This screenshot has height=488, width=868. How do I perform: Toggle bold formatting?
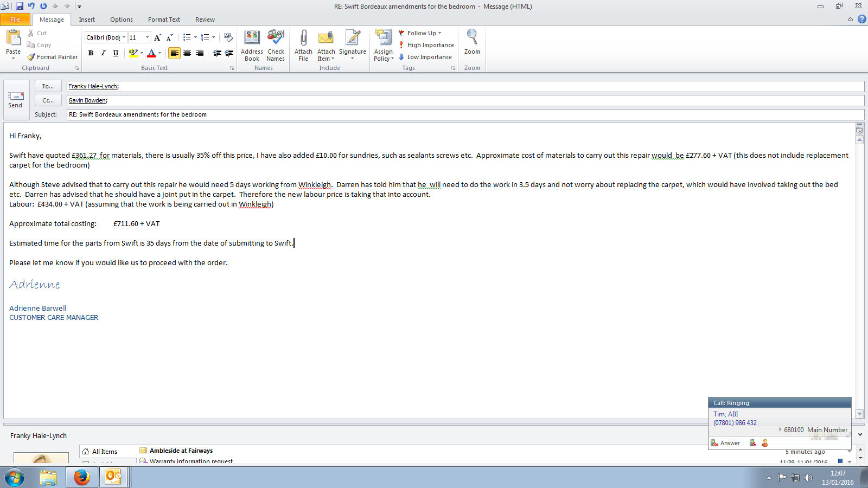[x=91, y=53]
